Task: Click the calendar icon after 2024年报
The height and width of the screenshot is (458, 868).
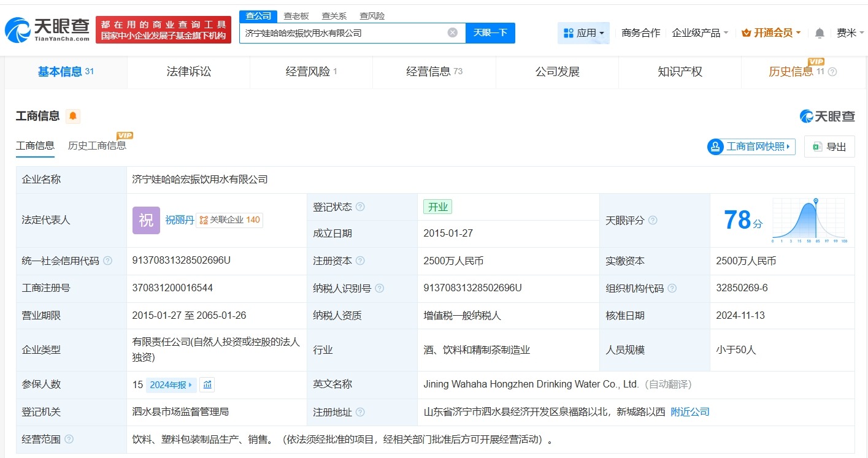Action: (x=206, y=384)
